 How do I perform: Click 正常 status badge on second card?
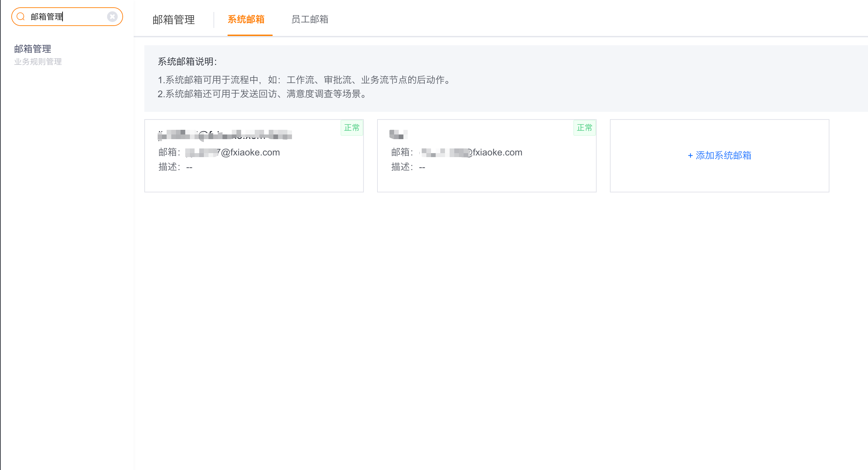pos(585,128)
